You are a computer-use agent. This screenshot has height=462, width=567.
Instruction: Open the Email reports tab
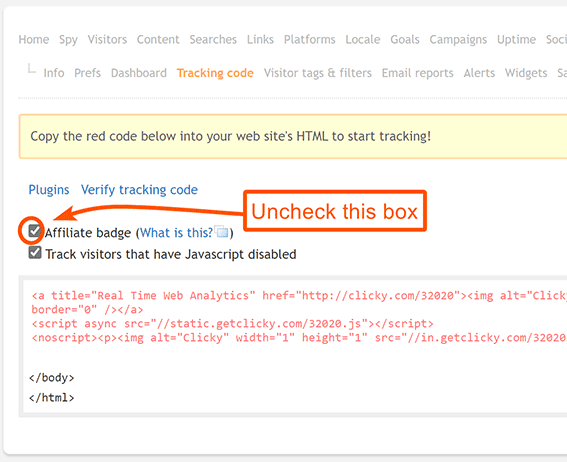418,73
